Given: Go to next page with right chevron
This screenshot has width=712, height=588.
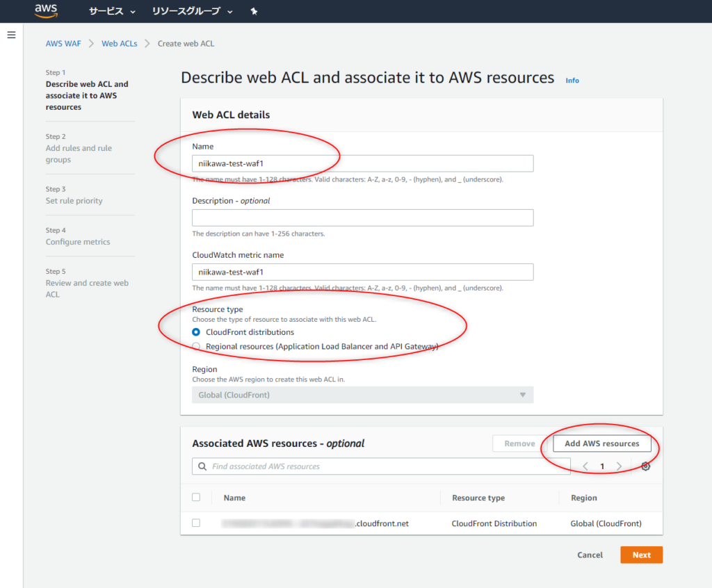Looking at the screenshot, I should [x=619, y=466].
